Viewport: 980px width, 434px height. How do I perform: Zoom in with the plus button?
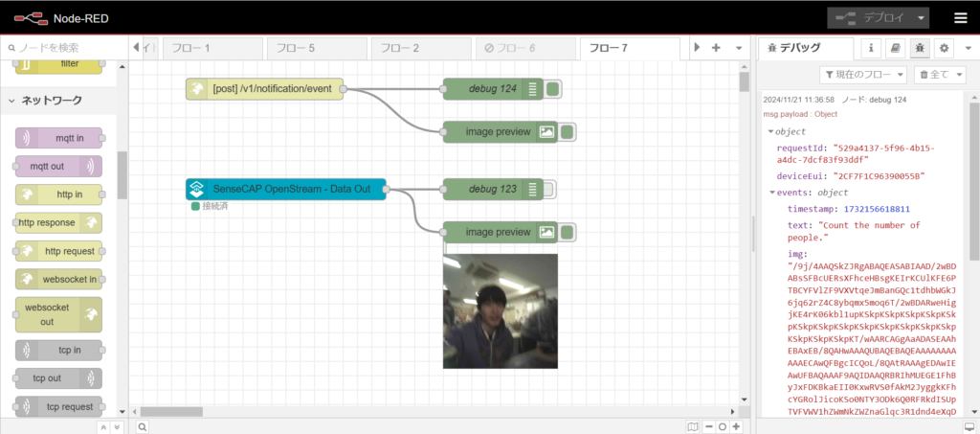(736, 426)
